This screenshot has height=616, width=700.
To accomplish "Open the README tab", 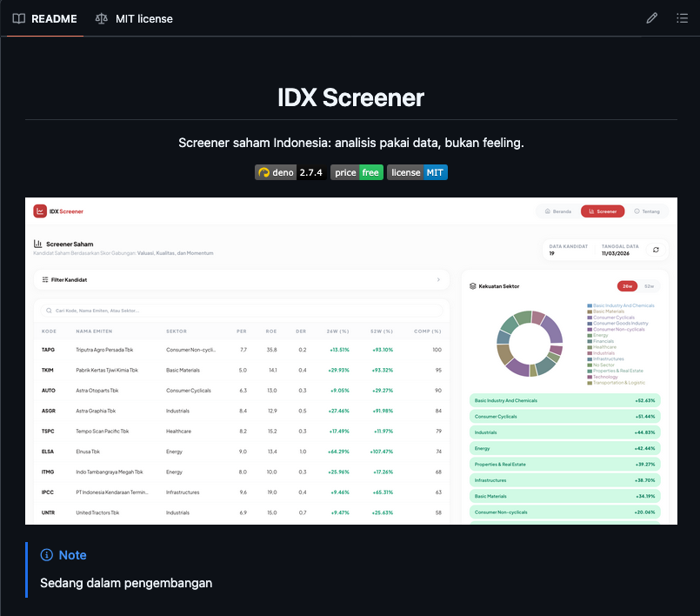I will click(45, 19).
